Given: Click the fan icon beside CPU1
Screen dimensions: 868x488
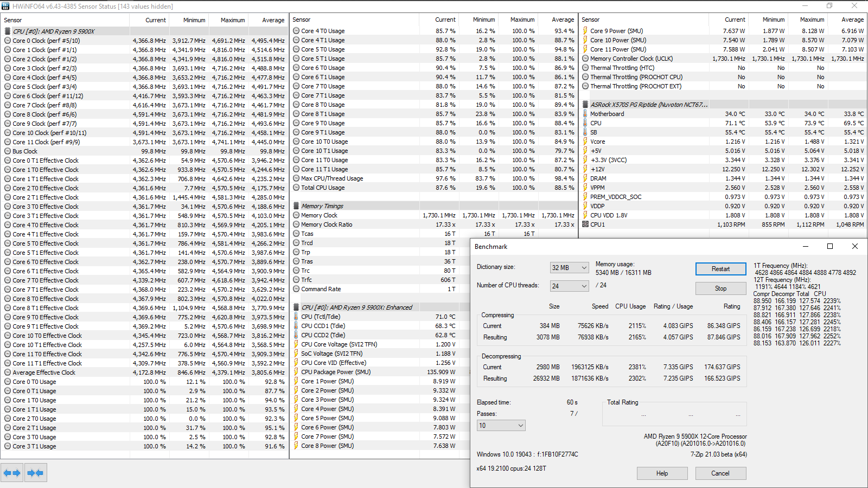Looking at the screenshot, I should 585,224.
